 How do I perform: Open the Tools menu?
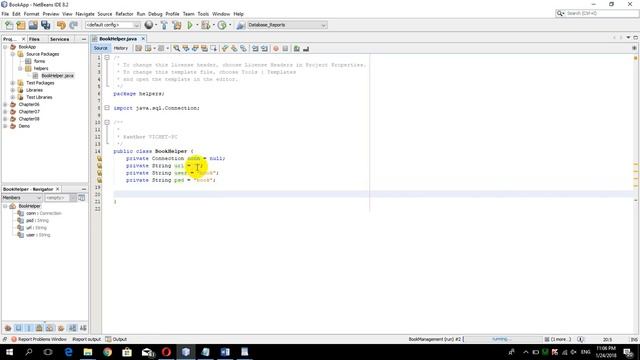(203, 14)
